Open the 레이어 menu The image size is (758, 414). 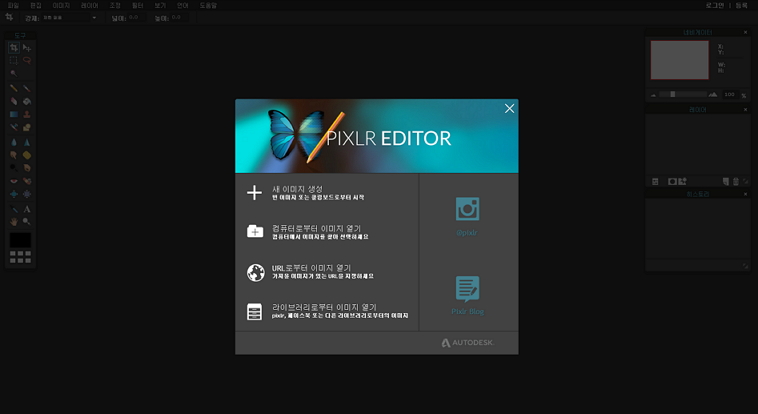pyautogui.click(x=89, y=5)
